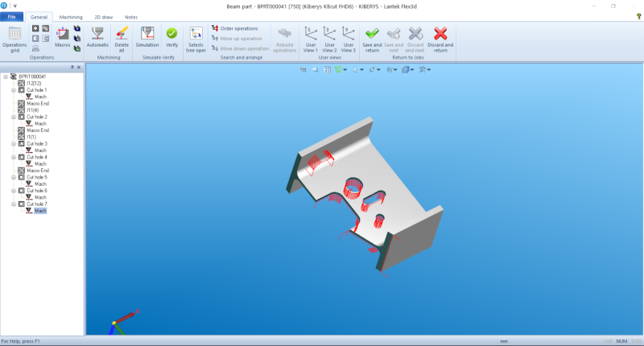Click the first small operations icon left of Macros

[35, 28]
